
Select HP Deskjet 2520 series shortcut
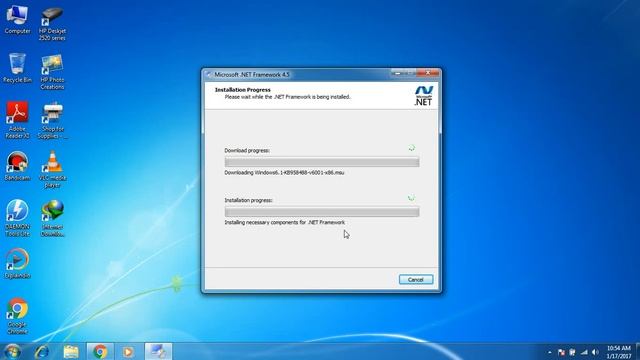[x=52, y=24]
